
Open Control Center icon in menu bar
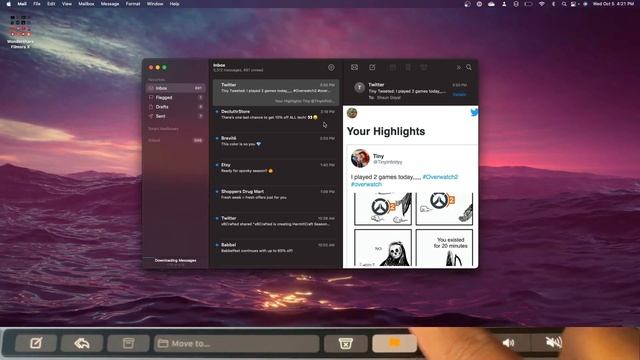pyautogui.click(x=574, y=4)
